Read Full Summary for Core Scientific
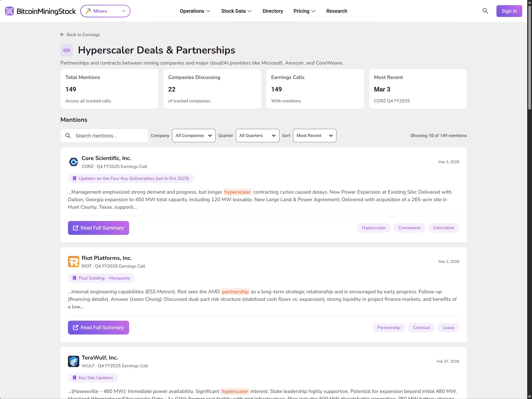532x399 pixels. pos(98,228)
